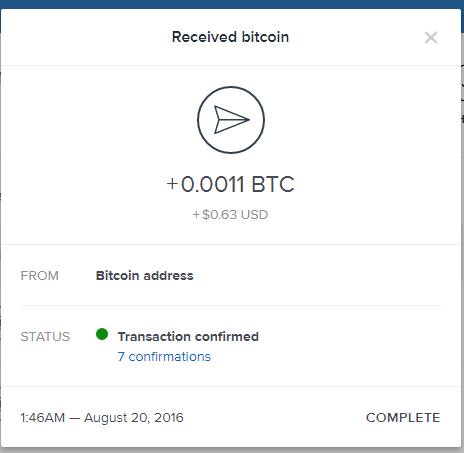This screenshot has height=453, width=464.
Task: Click the green status indicator dot
Action: pyautogui.click(x=102, y=334)
